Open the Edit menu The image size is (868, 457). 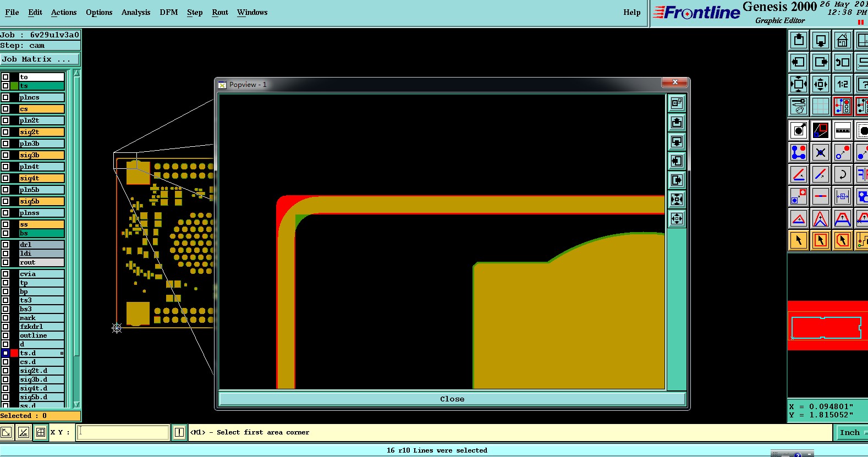tap(35, 12)
